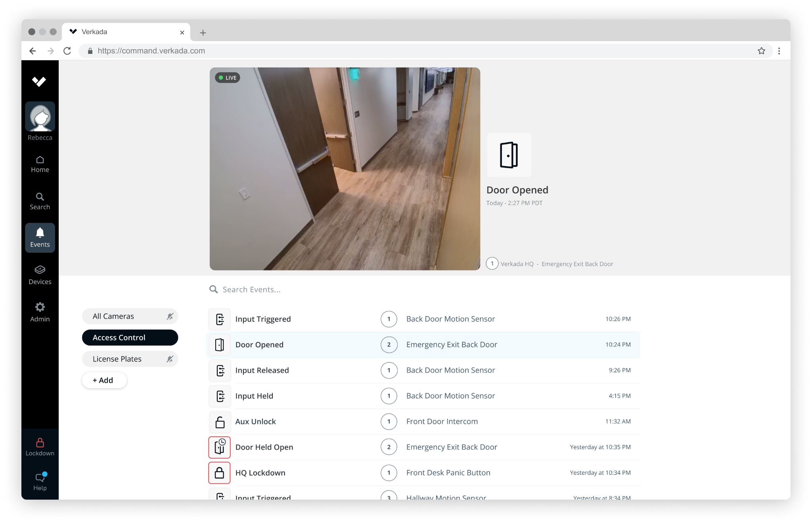Click the + Add filter button
Image resolution: width=812 pixels, height=523 pixels.
click(x=104, y=380)
